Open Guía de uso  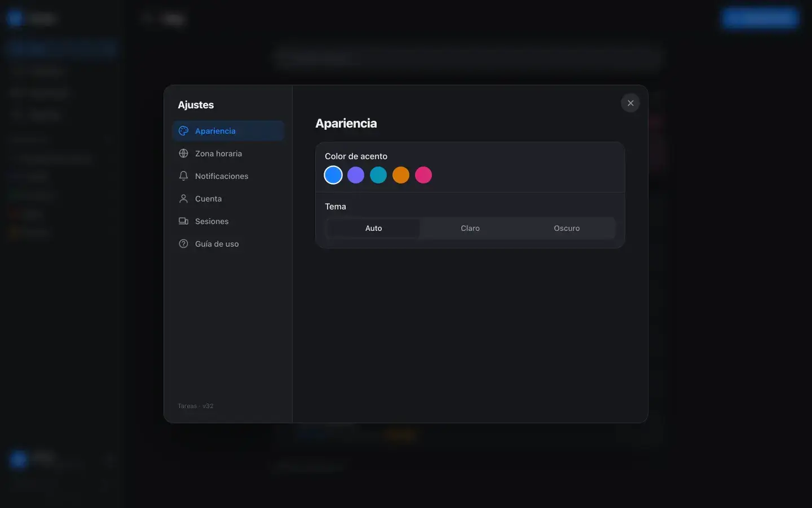pos(228,244)
